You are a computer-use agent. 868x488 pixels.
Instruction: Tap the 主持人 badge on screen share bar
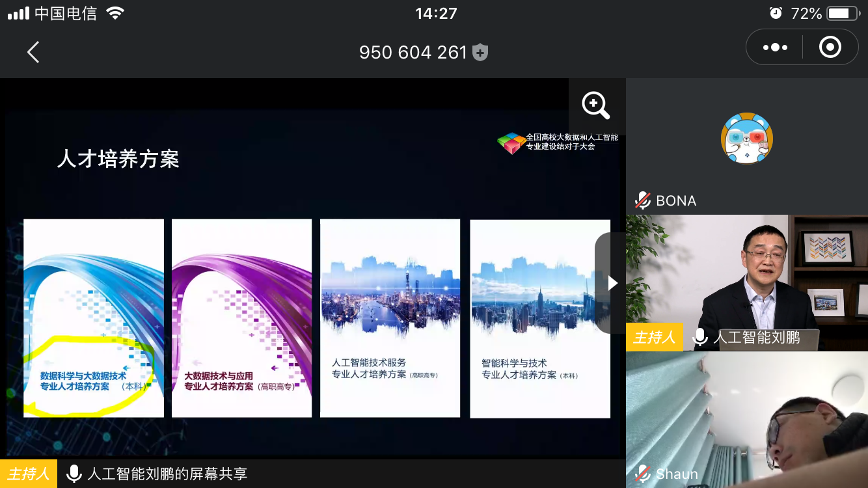[29, 474]
